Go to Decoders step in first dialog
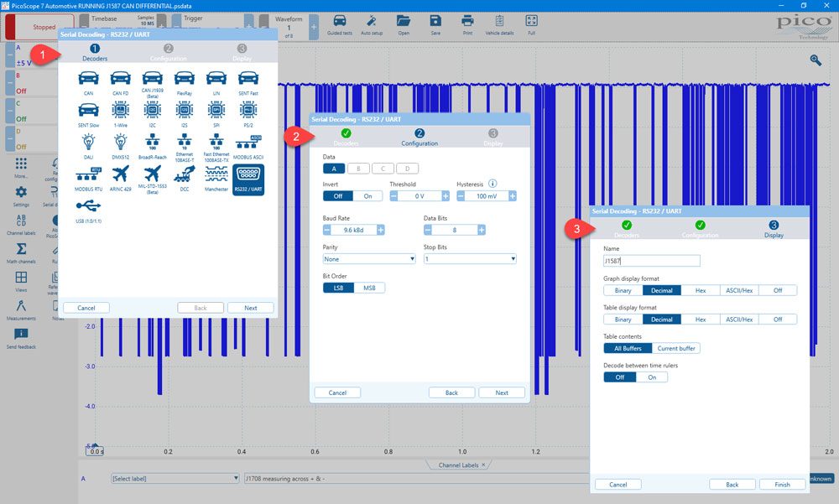Image resolution: width=839 pixels, height=504 pixels. (95, 53)
